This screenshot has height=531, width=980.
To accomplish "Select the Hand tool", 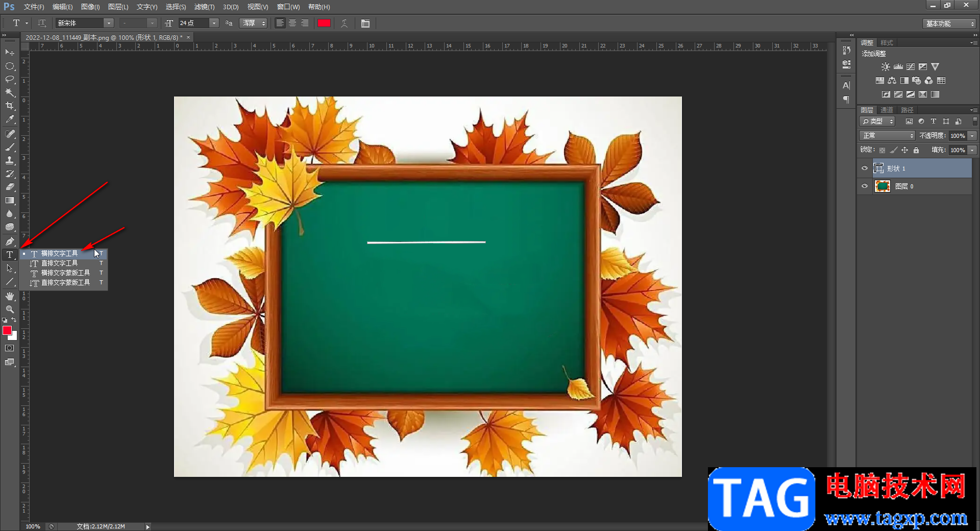I will (10, 296).
